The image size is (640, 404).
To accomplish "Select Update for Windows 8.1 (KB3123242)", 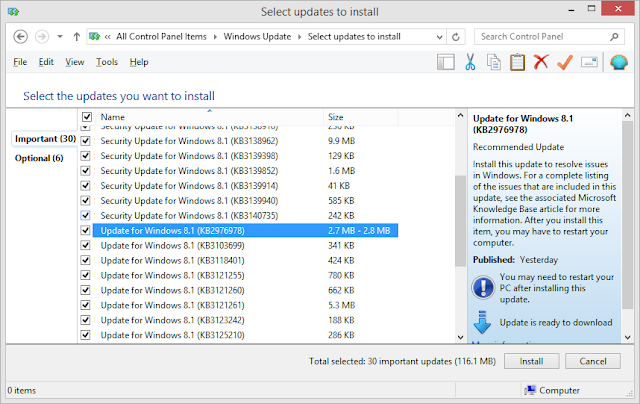I will [x=172, y=320].
